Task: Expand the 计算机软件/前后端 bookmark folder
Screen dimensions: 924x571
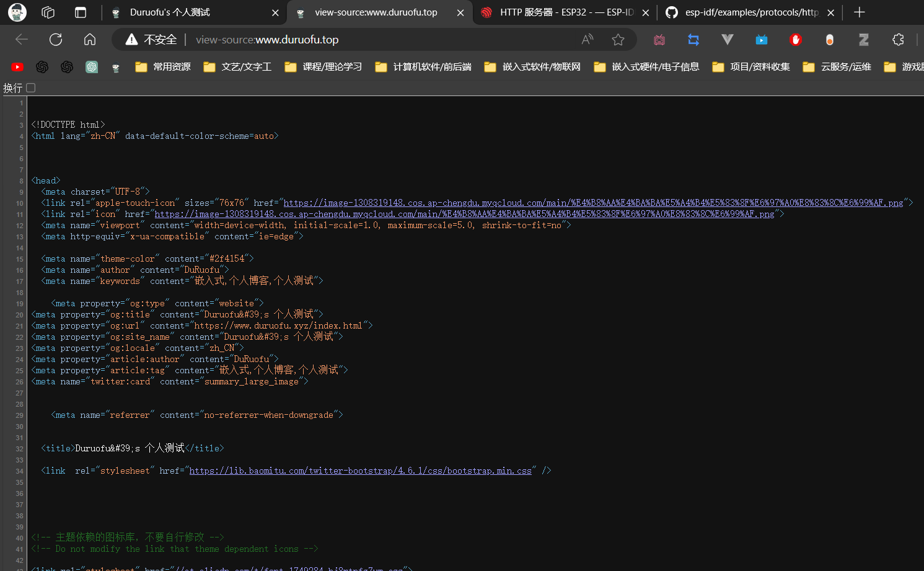Action: point(423,67)
